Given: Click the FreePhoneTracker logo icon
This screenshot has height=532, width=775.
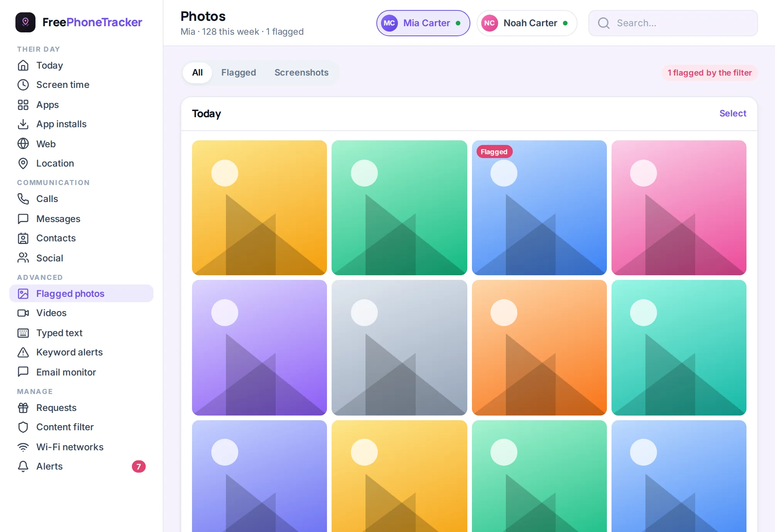Looking at the screenshot, I should [x=25, y=22].
